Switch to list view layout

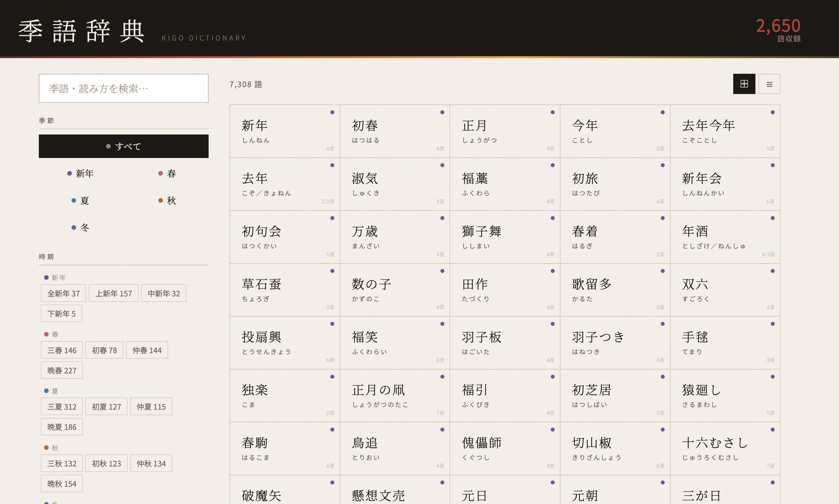[769, 84]
